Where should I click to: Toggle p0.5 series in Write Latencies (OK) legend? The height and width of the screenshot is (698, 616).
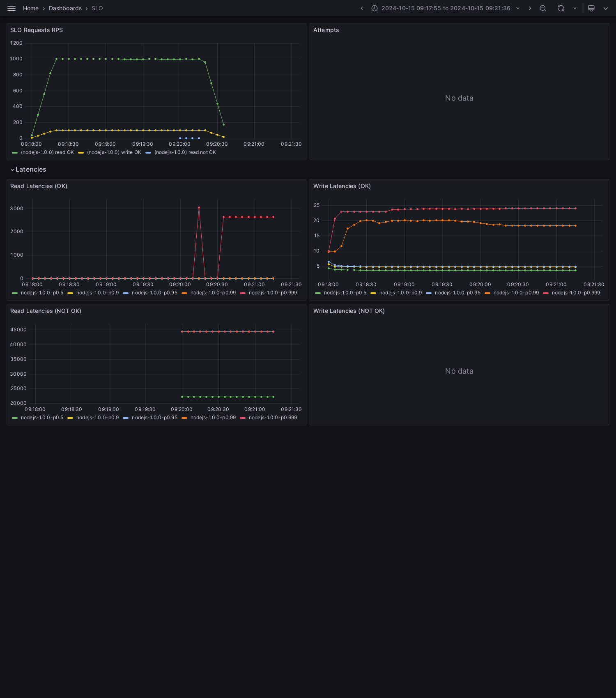(345, 293)
